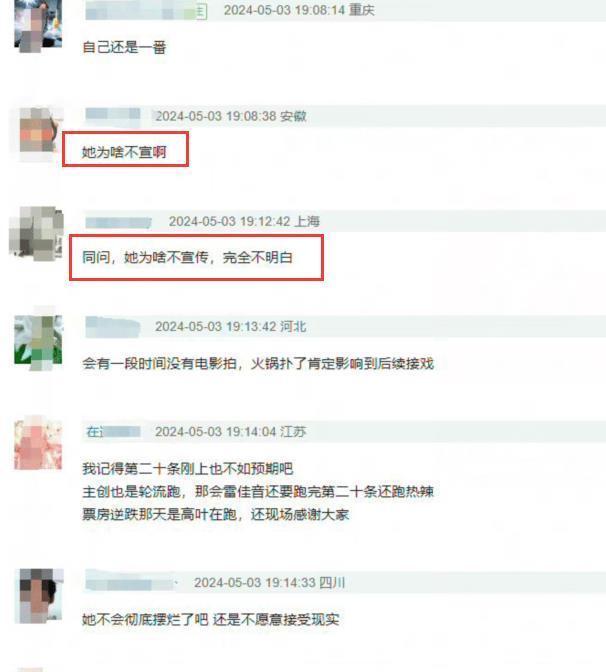Open blurred username posted at 19:12:42
606x672 pixels.
pyautogui.click(x=118, y=222)
